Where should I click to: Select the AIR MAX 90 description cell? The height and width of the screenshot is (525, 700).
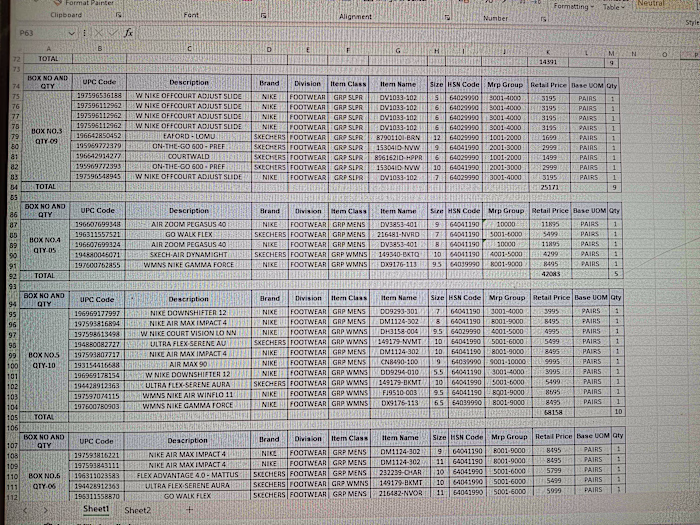click(188, 364)
